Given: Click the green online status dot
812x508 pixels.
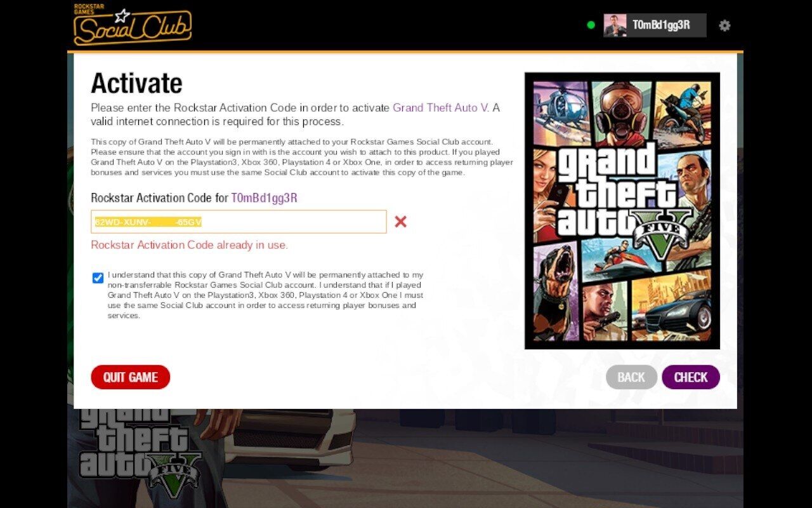Looking at the screenshot, I should [591, 25].
